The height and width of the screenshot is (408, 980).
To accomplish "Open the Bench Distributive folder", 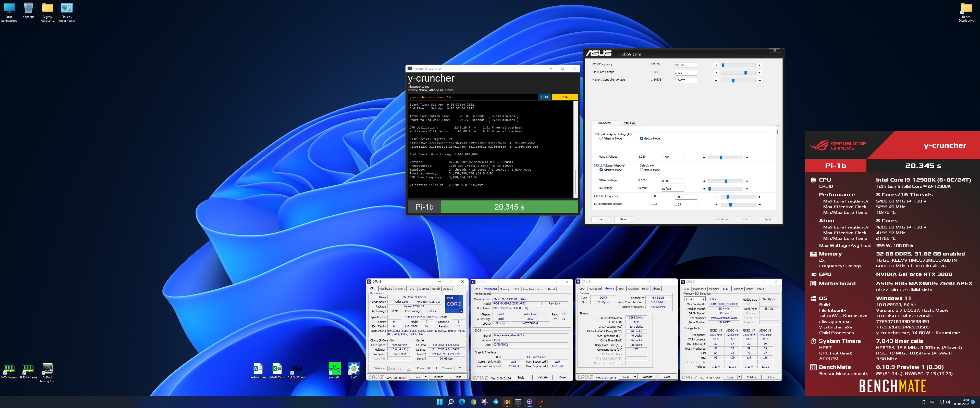I will pyautogui.click(x=966, y=12).
